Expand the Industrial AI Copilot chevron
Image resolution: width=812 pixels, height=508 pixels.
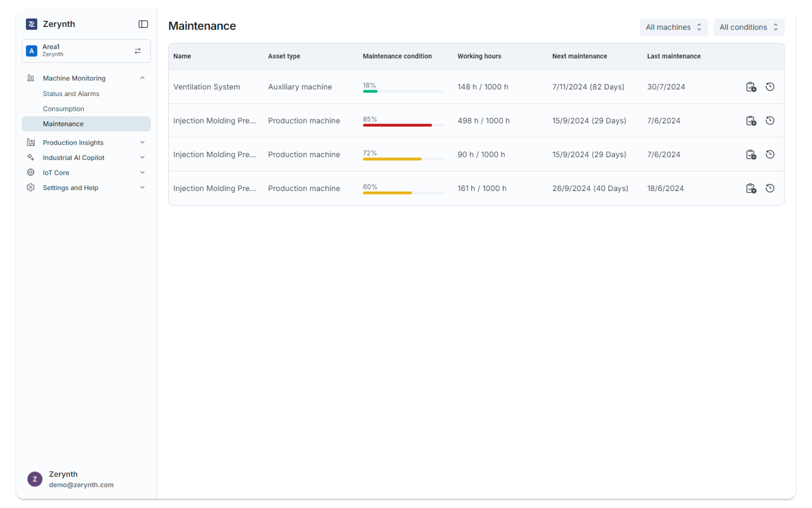[x=143, y=157]
